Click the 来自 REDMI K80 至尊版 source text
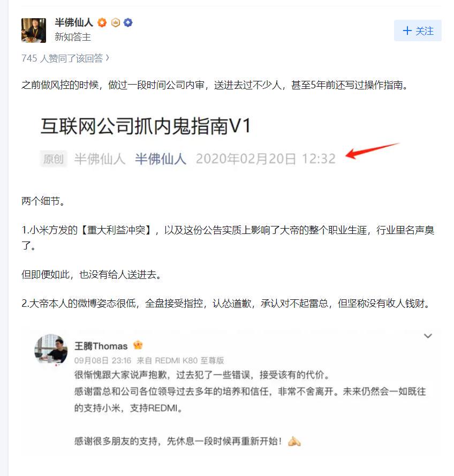454x476 pixels. coord(180,360)
